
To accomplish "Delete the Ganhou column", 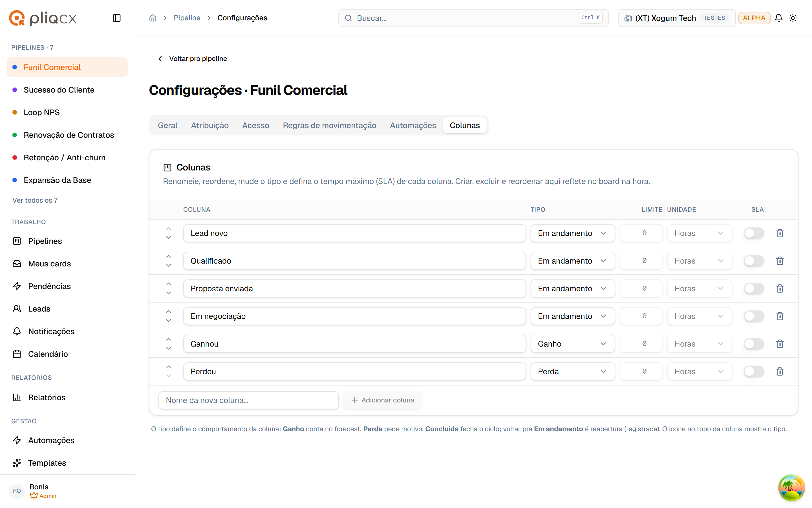I will 780,344.
